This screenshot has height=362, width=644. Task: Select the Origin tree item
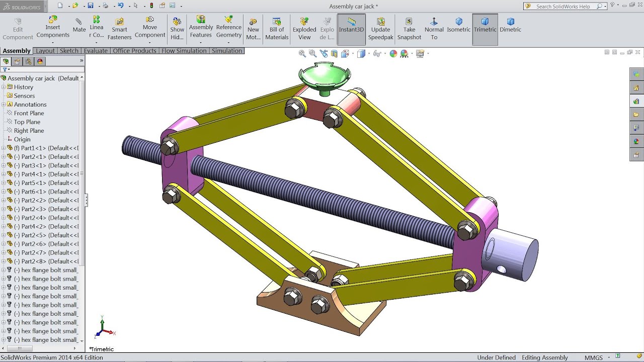[22, 139]
